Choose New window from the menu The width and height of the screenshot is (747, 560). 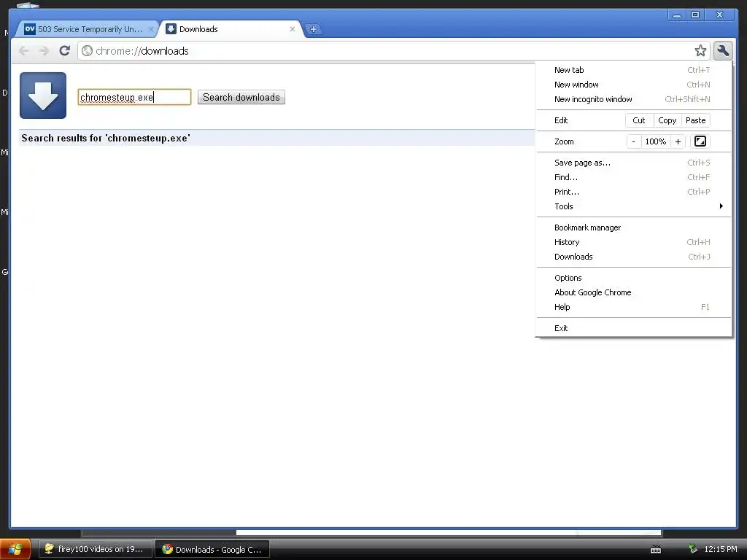pyautogui.click(x=633, y=85)
